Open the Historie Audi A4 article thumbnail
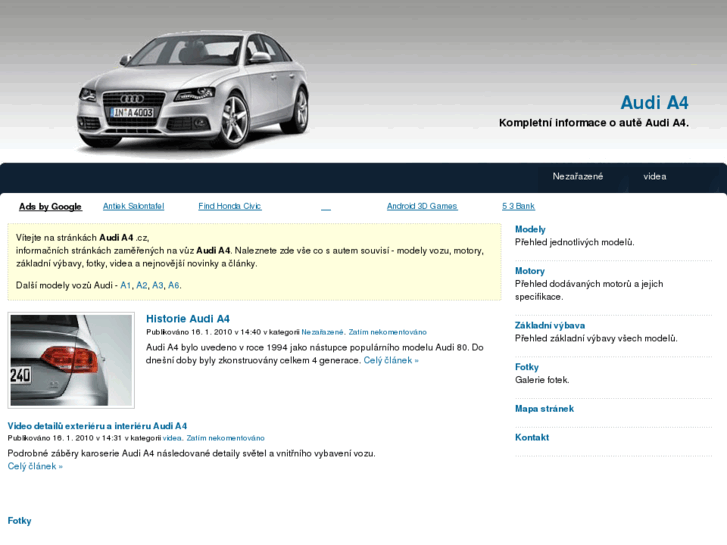 [71, 360]
